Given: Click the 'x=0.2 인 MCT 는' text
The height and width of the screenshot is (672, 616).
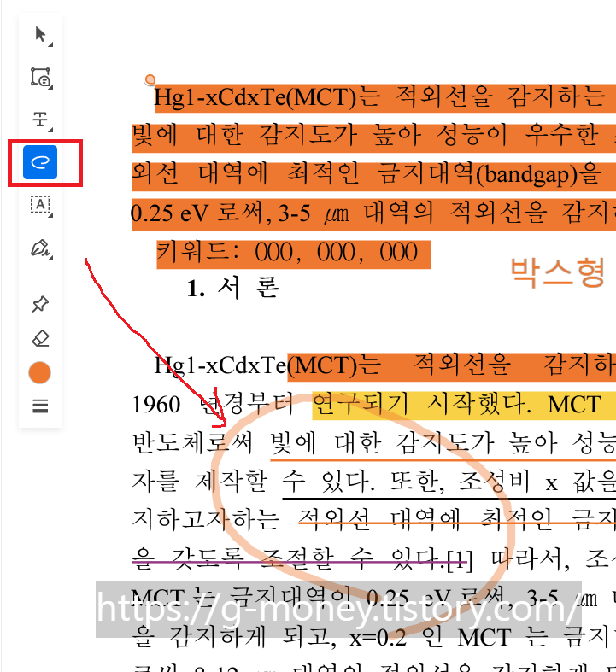Looking at the screenshot, I should tap(444, 638).
